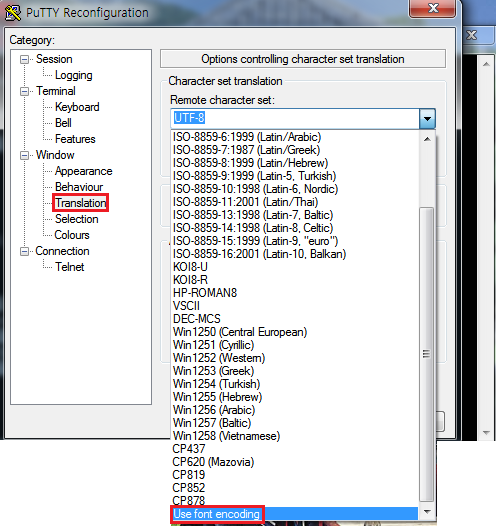Screen dimensions: 496x526
Task: Select the Translation category
Action: coord(80,203)
